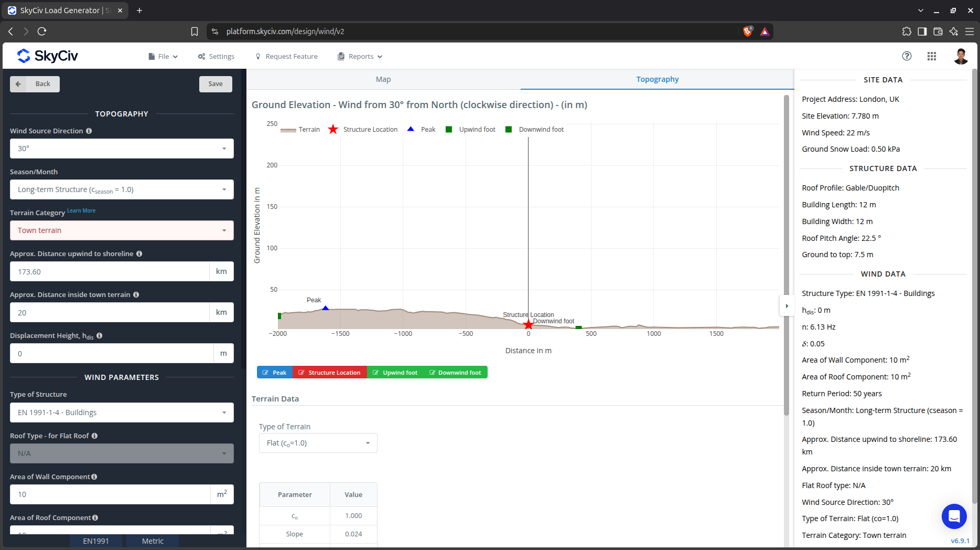Click the distance upwind to shoreline field
Viewport: 980px width, 550px height.
(110, 271)
